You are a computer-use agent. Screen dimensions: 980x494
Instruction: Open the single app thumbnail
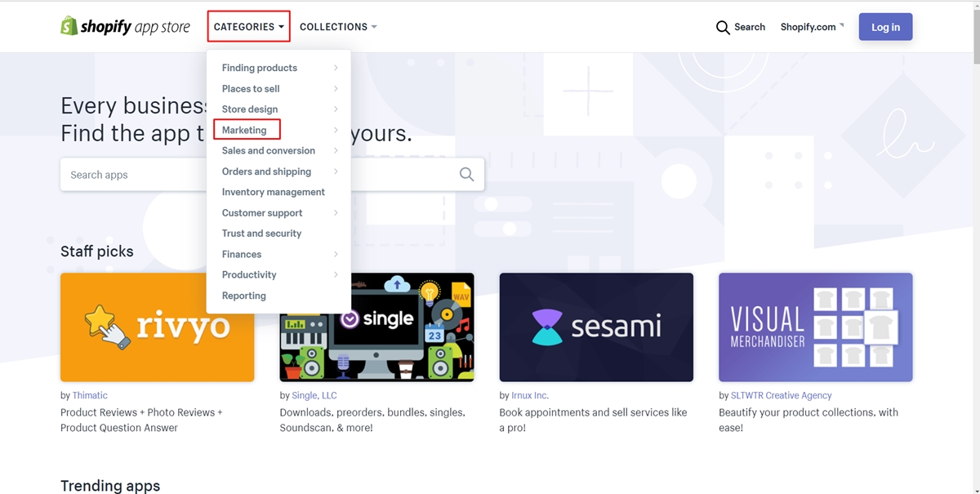(x=376, y=327)
